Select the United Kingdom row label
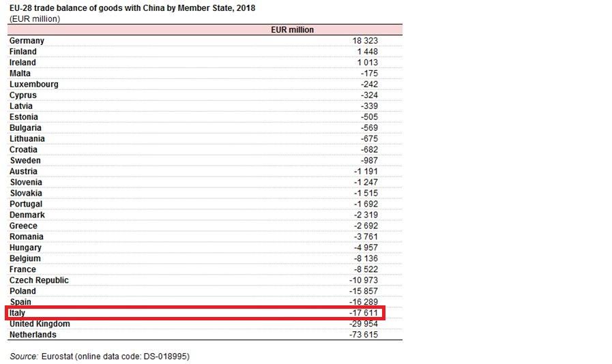Image resolution: width=612 pixels, height=364 pixels. (x=40, y=324)
